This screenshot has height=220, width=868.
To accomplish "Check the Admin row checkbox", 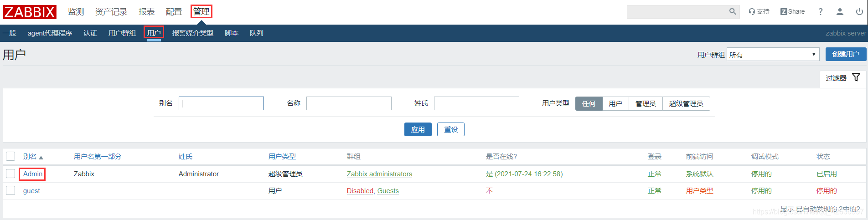I will pyautogui.click(x=10, y=174).
